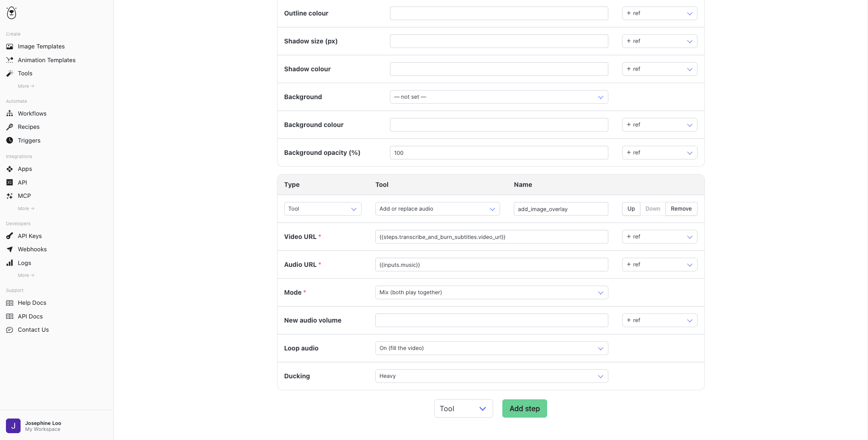868x440 pixels.
Task: Click the Down button
Action: click(x=653, y=209)
